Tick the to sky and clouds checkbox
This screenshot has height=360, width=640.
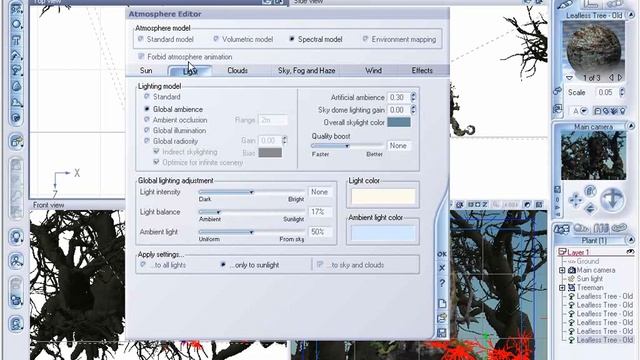pyautogui.click(x=320, y=265)
